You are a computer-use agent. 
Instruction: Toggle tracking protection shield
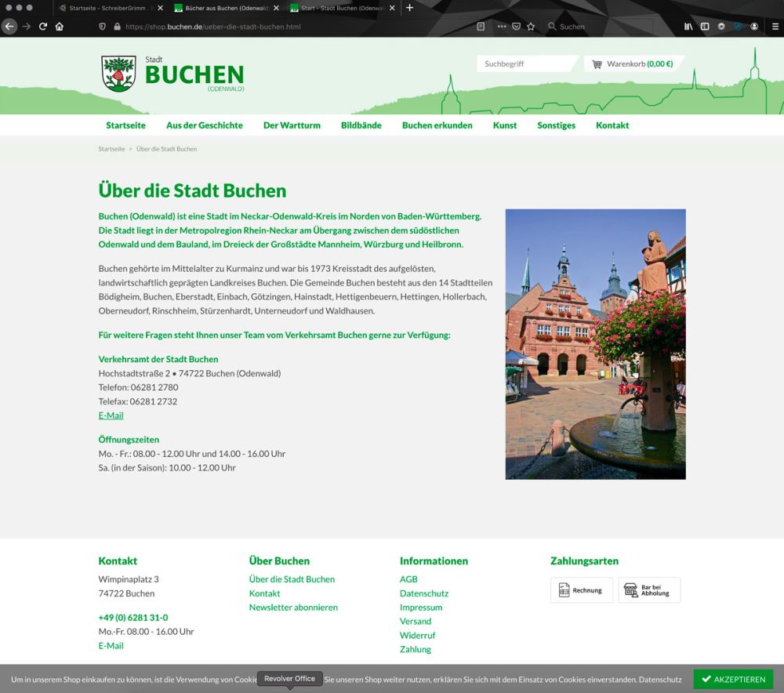pyautogui.click(x=103, y=26)
